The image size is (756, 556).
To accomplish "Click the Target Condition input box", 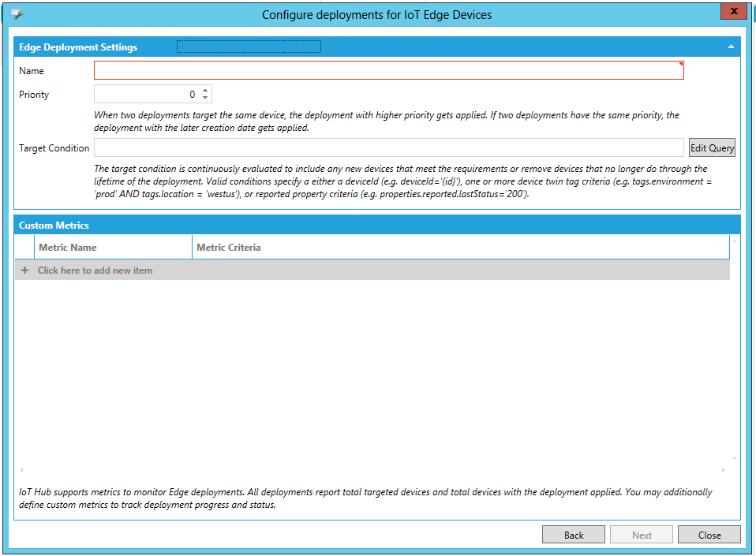I will pos(388,148).
